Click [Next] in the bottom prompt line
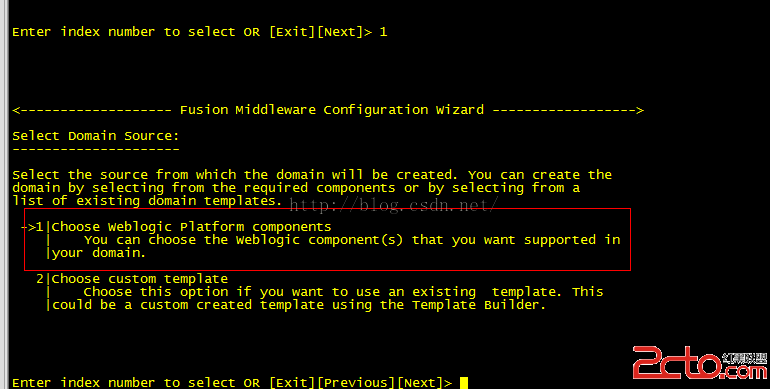The width and height of the screenshot is (770, 389). pos(420,383)
